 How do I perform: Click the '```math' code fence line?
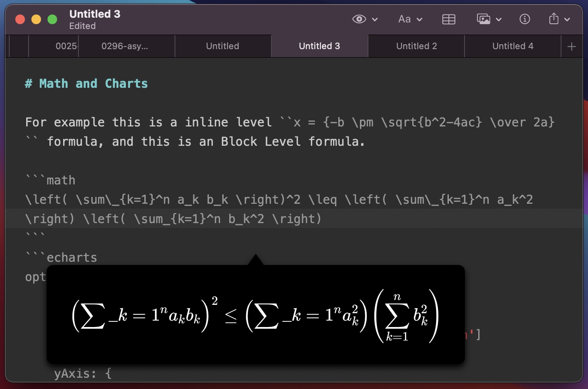pyautogui.click(x=50, y=180)
